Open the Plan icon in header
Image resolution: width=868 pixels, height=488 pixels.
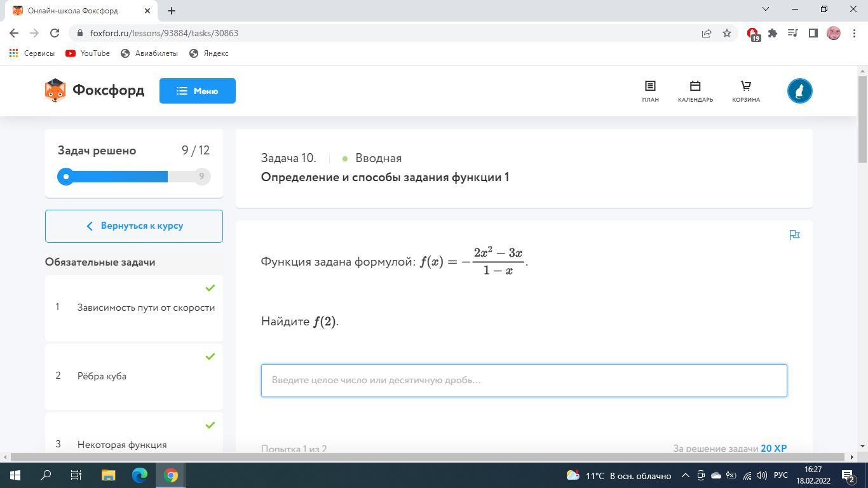[650, 91]
